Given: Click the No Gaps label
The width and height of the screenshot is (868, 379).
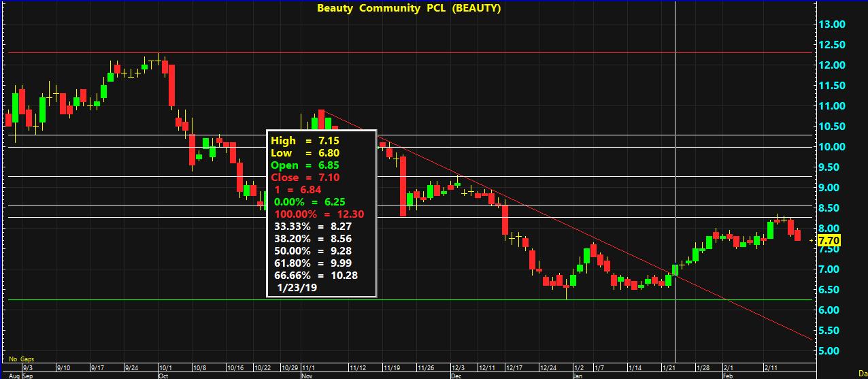Looking at the screenshot, I should pyautogui.click(x=22, y=359).
